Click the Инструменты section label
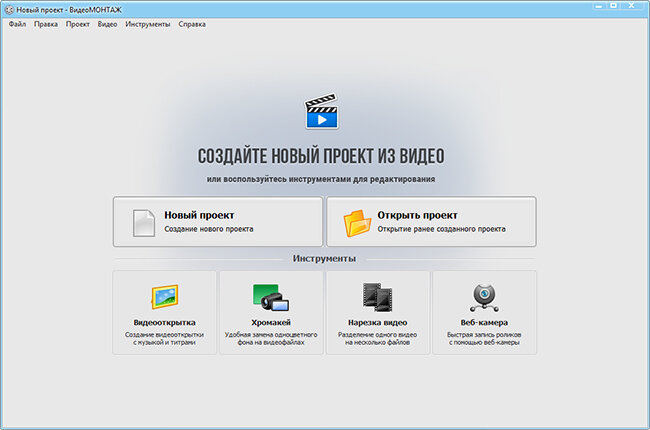The height and width of the screenshot is (430, 650). point(324,258)
